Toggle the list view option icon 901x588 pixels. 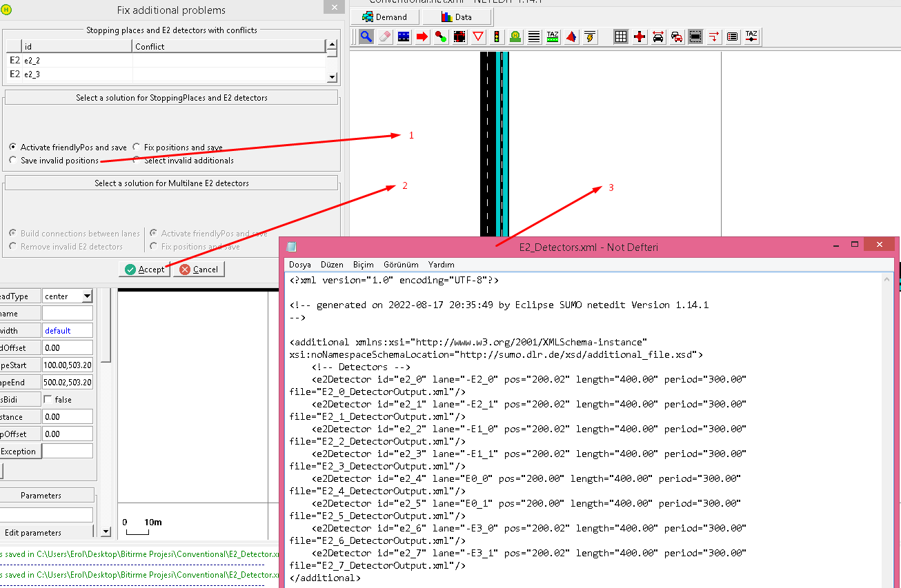[733, 37]
